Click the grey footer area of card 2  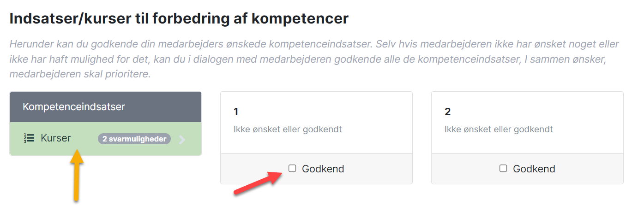click(527, 169)
